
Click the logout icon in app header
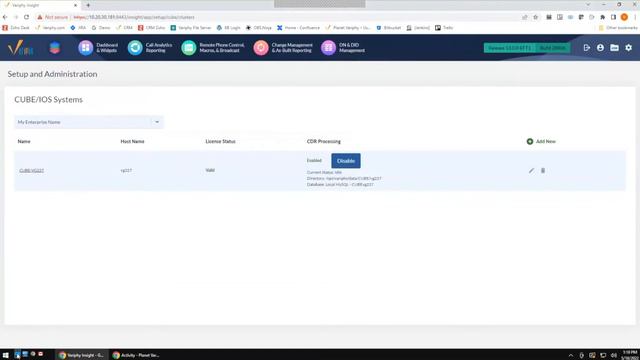587,48
